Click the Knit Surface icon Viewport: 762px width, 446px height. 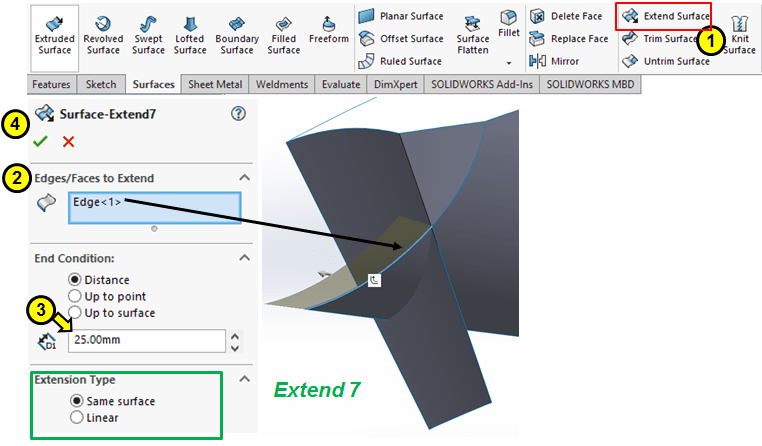pyautogui.click(x=740, y=24)
